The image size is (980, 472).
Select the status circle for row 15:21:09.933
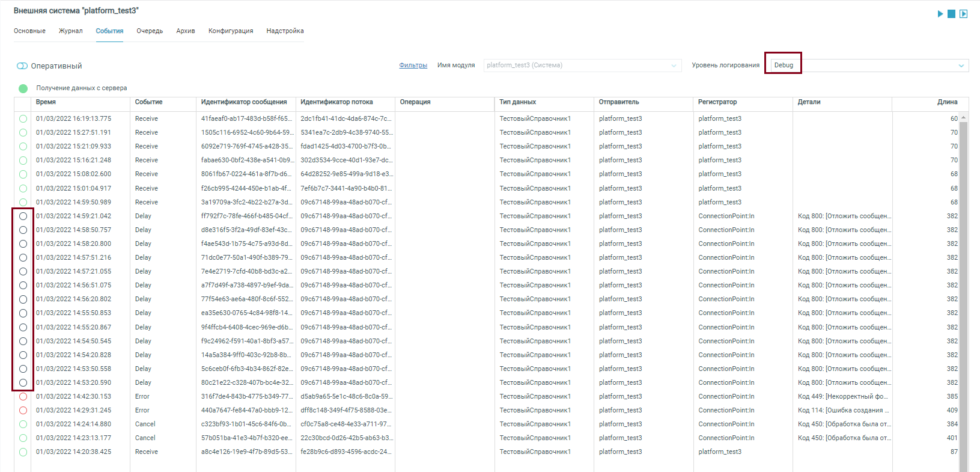[x=23, y=147]
